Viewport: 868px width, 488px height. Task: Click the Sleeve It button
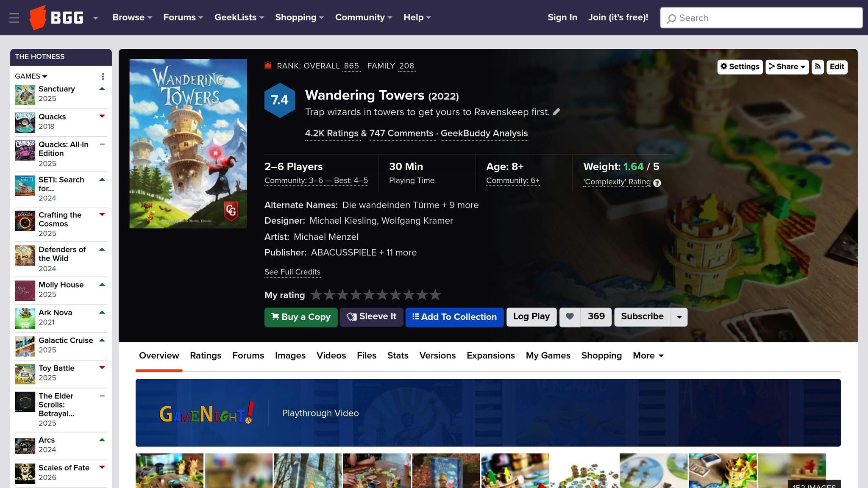pos(371,317)
